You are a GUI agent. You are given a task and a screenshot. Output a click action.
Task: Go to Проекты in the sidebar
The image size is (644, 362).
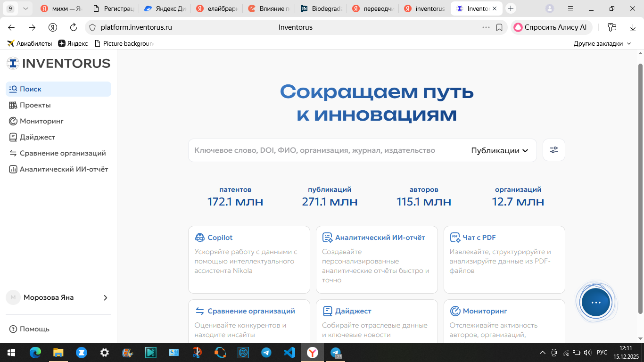[35, 105]
